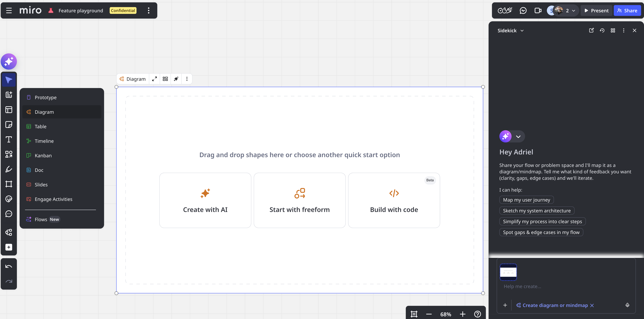Image resolution: width=644 pixels, height=319 pixels.
Task: Remove the Create diagram or mindmap tag
Action: click(x=592, y=305)
